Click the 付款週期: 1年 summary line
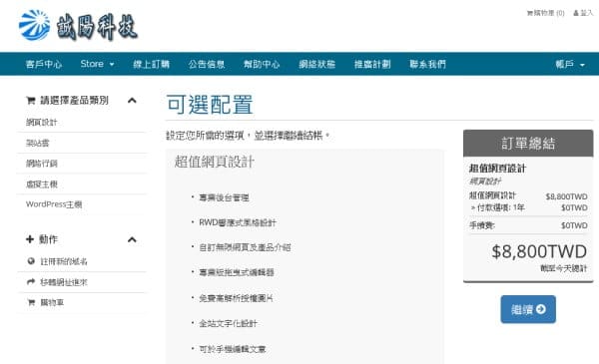The height and width of the screenshot is (364, 599). tap(497, 207)
